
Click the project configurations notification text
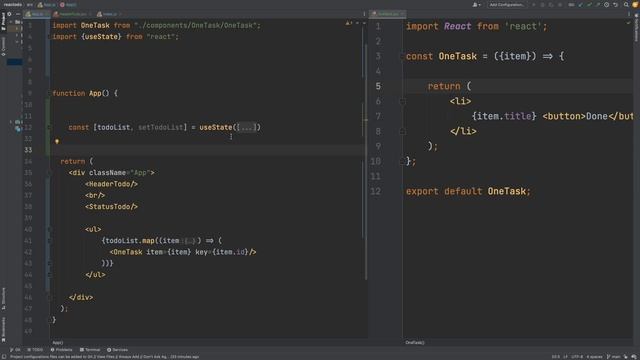click(x=104, y=357)
